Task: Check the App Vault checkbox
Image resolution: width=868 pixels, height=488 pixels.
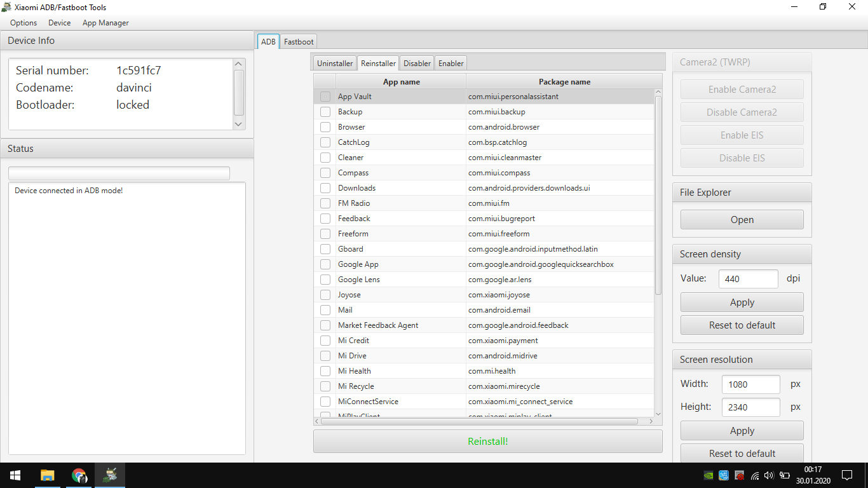Action: pyautogui.click(x=325, y=97)
